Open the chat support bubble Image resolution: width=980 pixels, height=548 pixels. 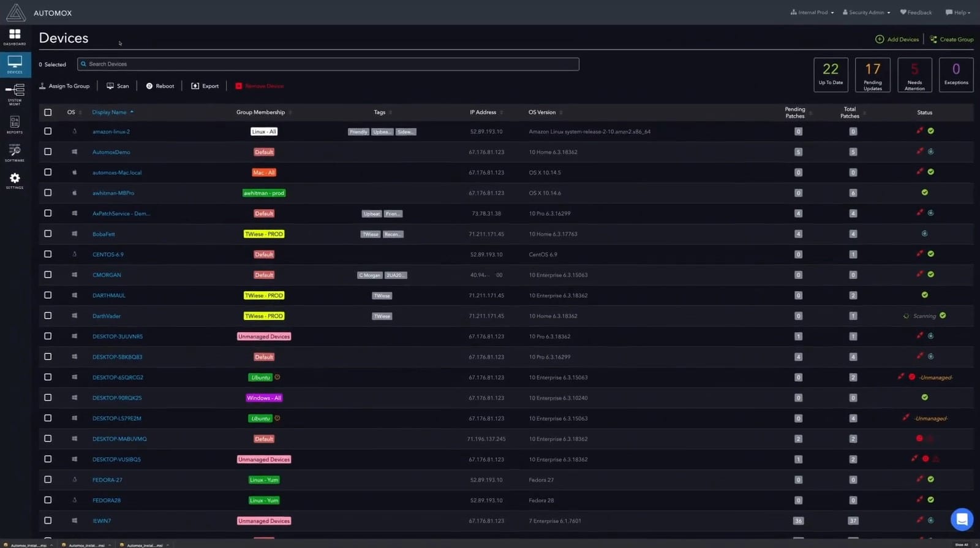962,519
